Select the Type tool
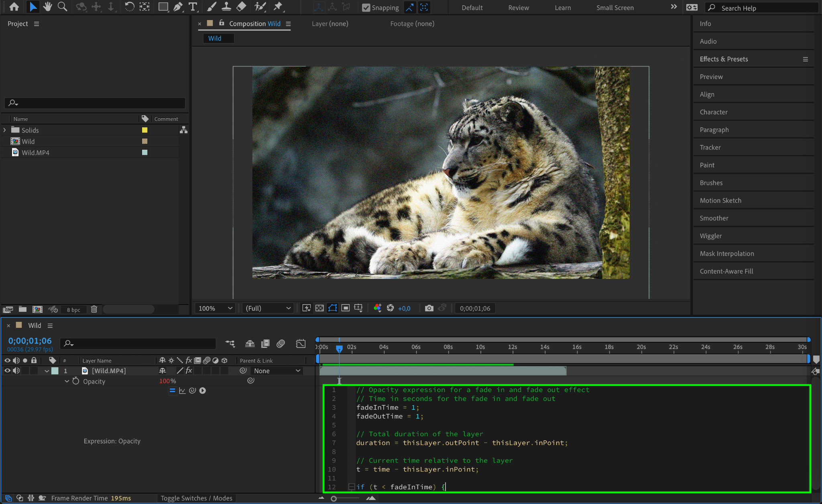 pyautogui.click(x=193, y=7)
